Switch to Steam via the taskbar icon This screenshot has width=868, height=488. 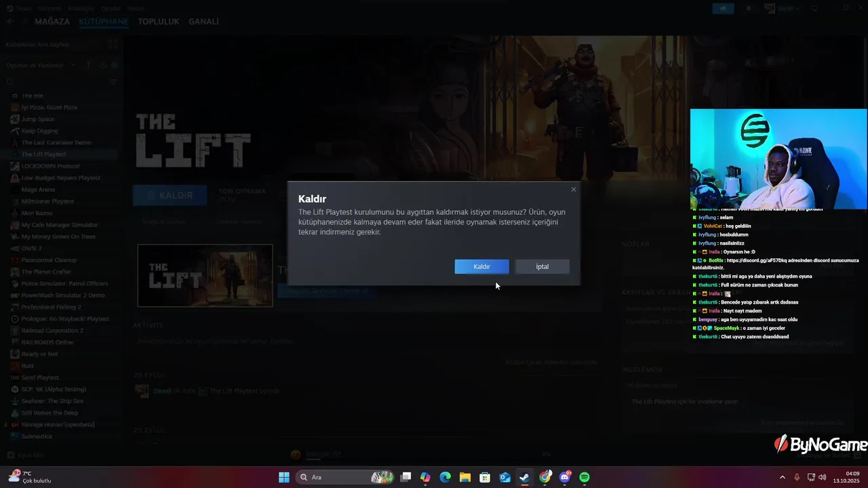(x=525, y=477)
